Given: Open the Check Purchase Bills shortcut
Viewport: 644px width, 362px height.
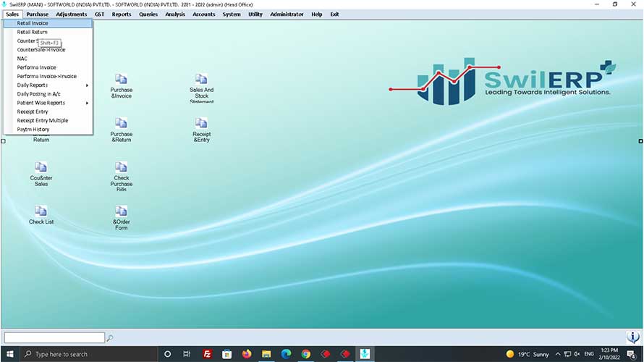Looking at the screenshot, I should [x=121, y=176].
